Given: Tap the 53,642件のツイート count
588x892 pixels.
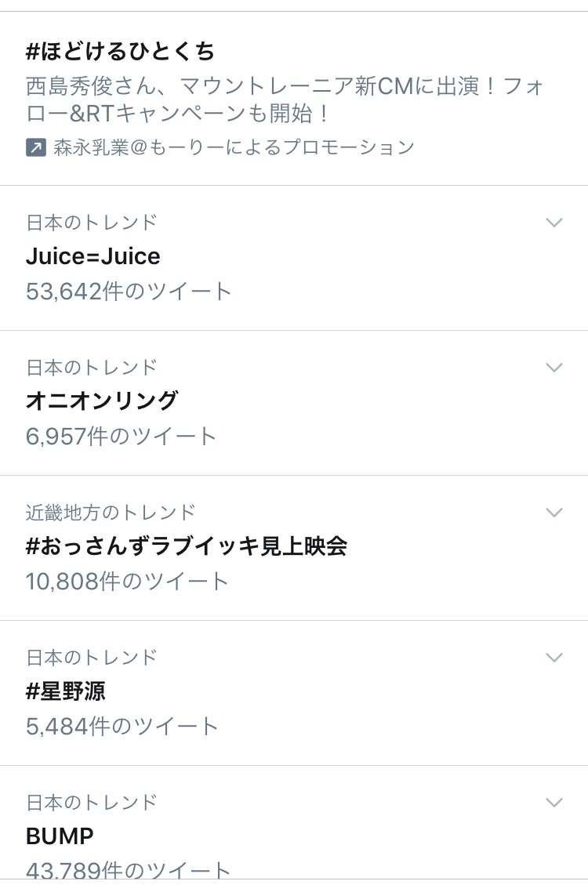Looking at the screenshot, I should (x=129, y=292).
